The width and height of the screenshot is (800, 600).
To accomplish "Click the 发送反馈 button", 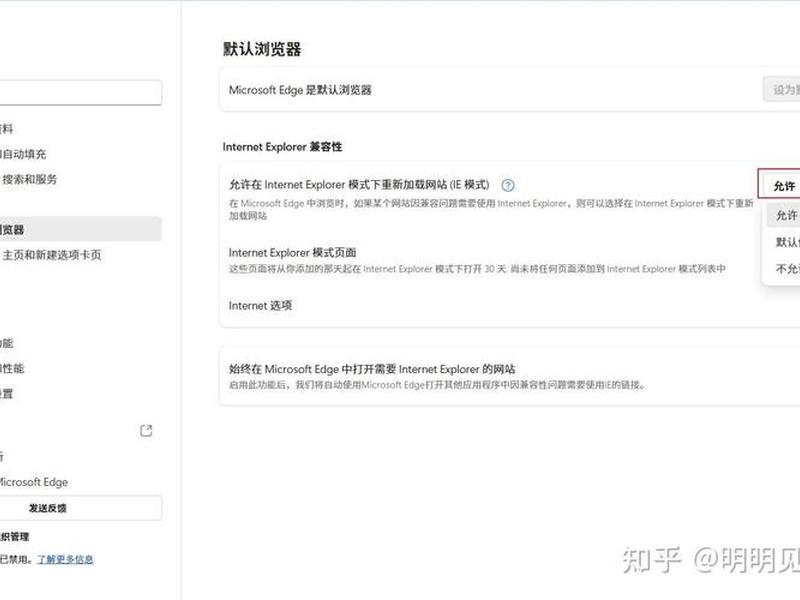I will click(x=81, y=508).
